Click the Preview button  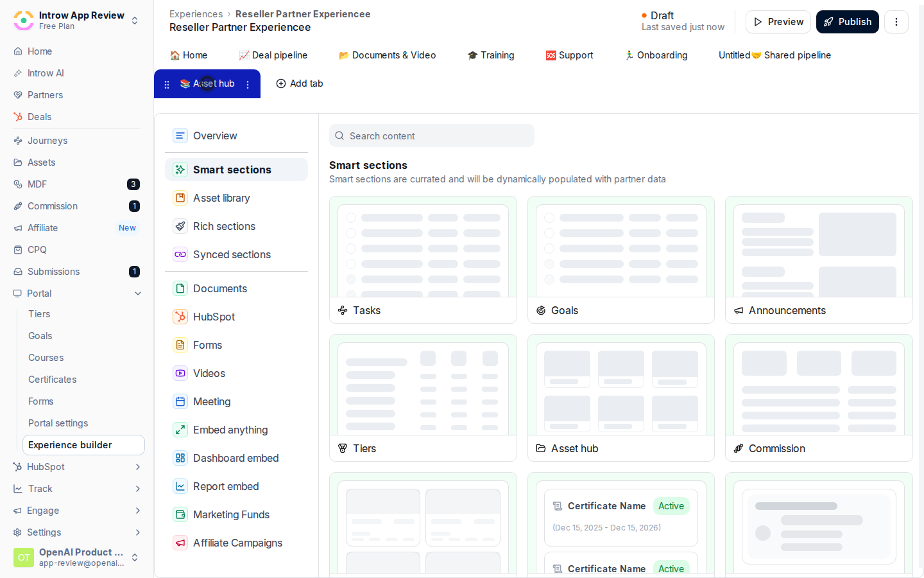[778, 22]
